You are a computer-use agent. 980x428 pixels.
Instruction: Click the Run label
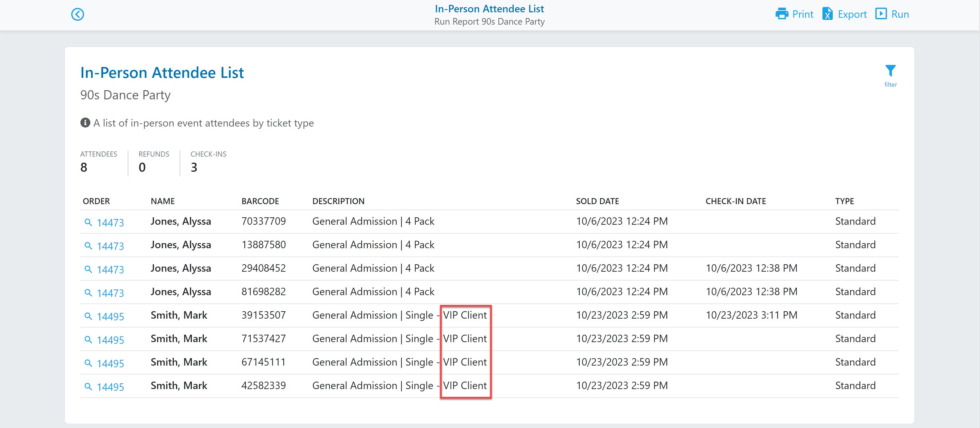coord(900,14)
